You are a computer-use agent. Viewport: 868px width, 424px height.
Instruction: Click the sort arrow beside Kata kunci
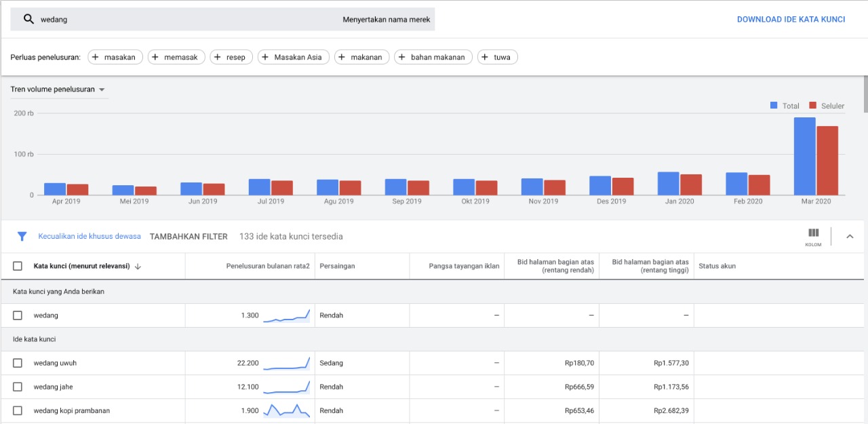pyautogui.click(x=138, y=267)
